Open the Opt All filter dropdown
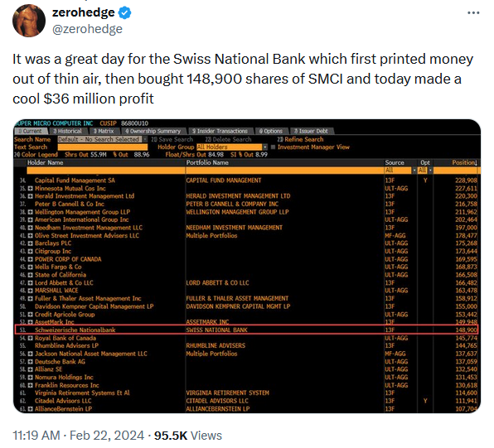This screenshot has width=494, height=448. click(x=425, y=171)
